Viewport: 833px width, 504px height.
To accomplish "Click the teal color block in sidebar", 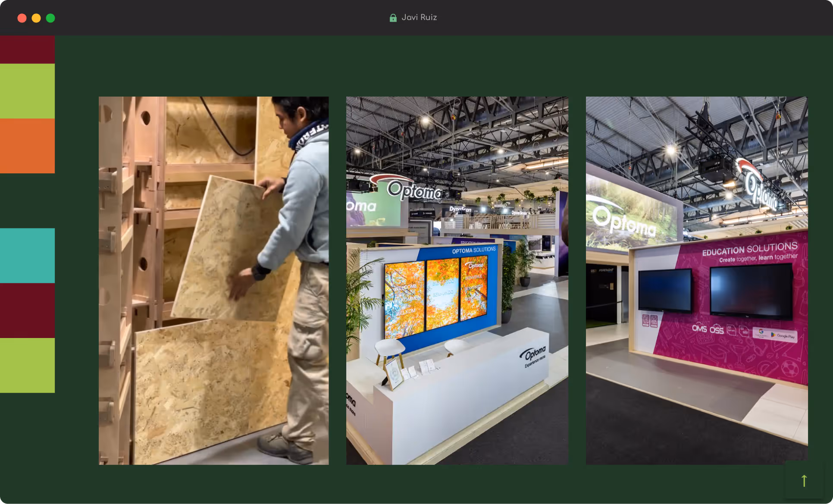I will coord(27,255).
